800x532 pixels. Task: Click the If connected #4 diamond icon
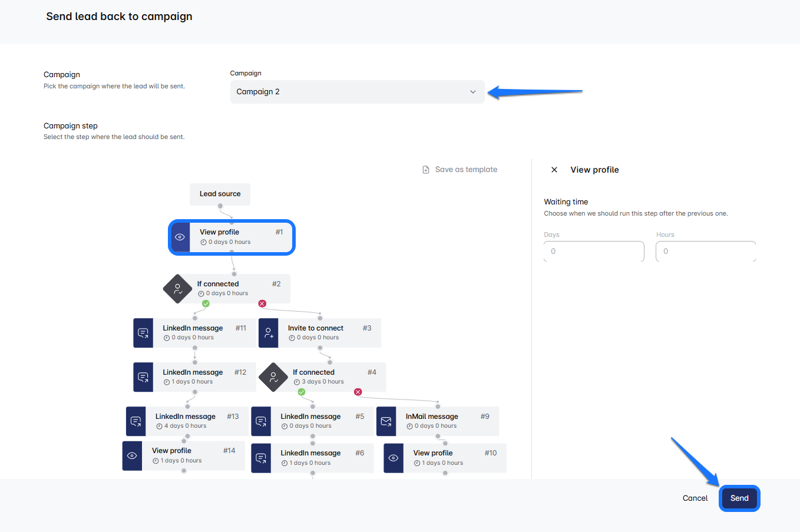[273, 377]
